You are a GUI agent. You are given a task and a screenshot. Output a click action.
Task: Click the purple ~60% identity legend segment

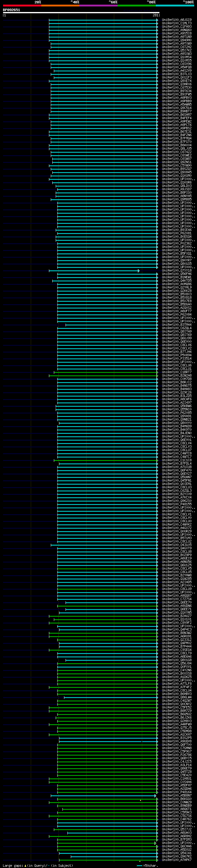point(98,6)
